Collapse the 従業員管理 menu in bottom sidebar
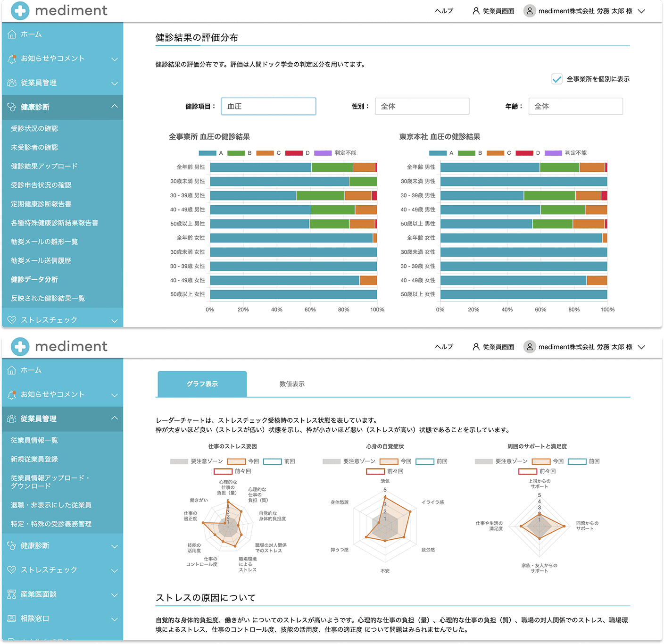Viewport: 664px width, 644px height. pos(114,418)
